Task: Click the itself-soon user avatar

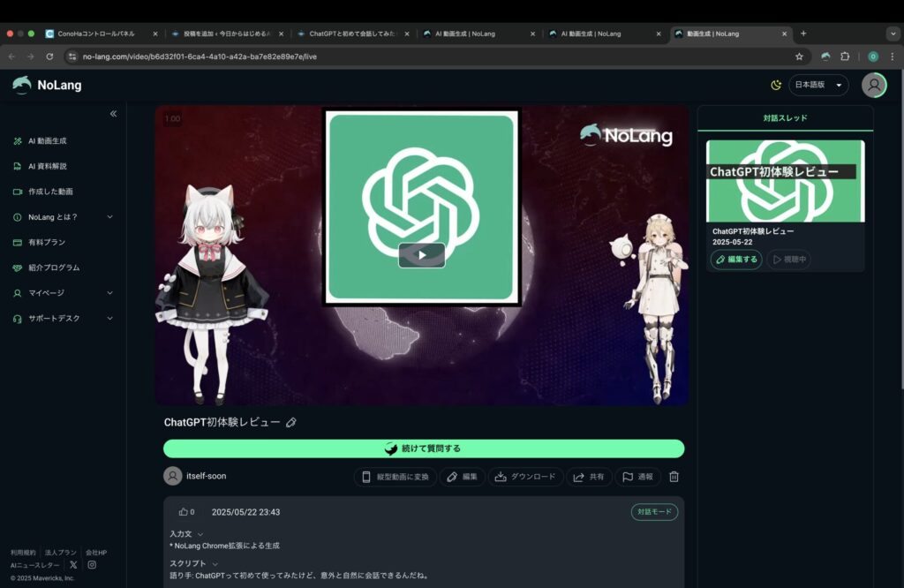Action: point(172,476)
